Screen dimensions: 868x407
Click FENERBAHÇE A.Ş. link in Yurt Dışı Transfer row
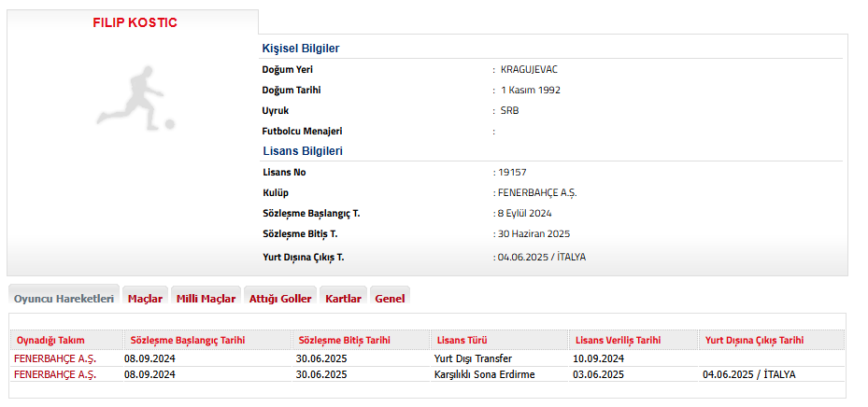55,358
